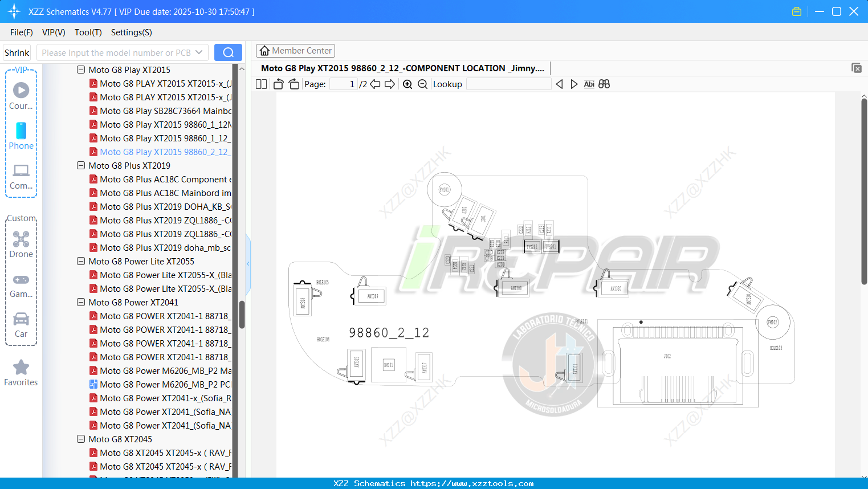The width and height of the screenshot is (868, 489).
Task: Click the printer icon in the title bar
Action: point(796,11)
